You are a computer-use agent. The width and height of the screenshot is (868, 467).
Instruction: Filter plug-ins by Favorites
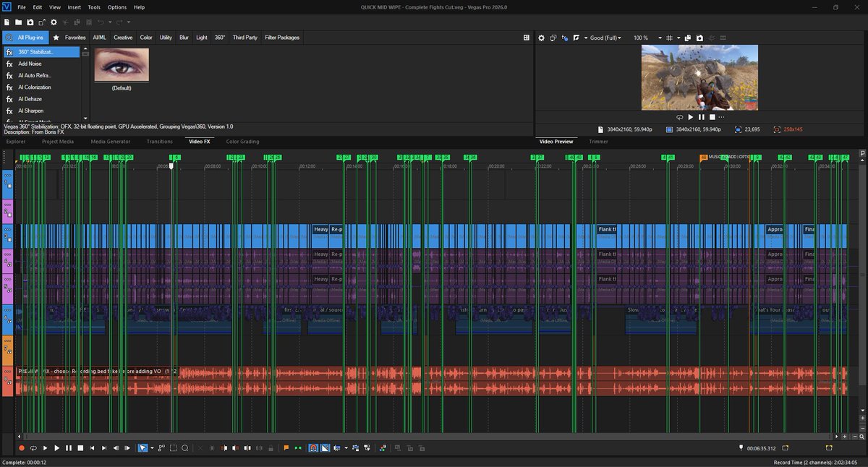(70, 38)
